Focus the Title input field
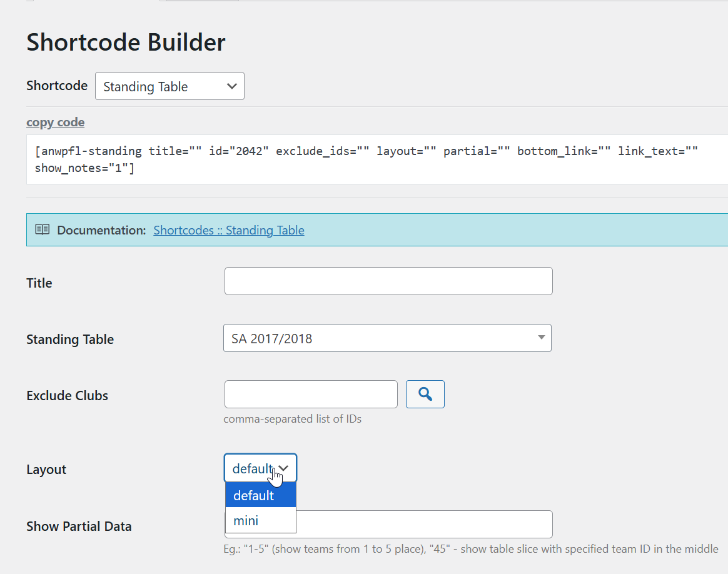 point(388,281)
